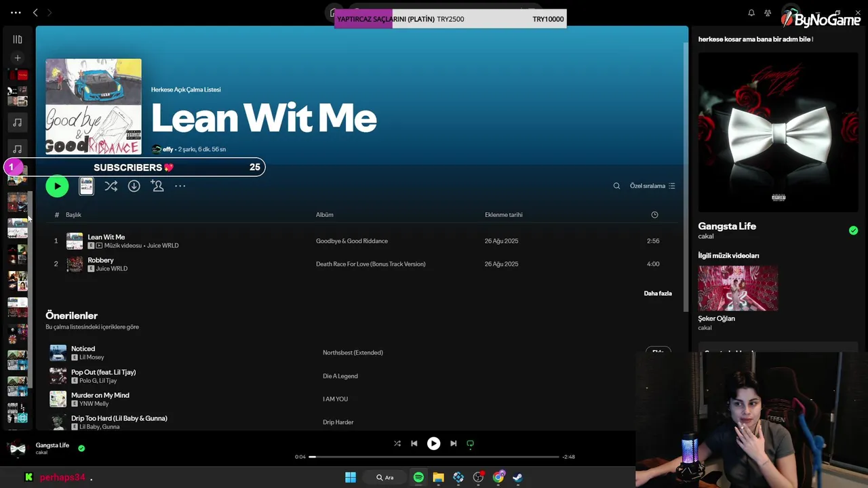The image size is (868, 488).
Task: Open the playlist cover art
Action: click(x=94, y=106)
